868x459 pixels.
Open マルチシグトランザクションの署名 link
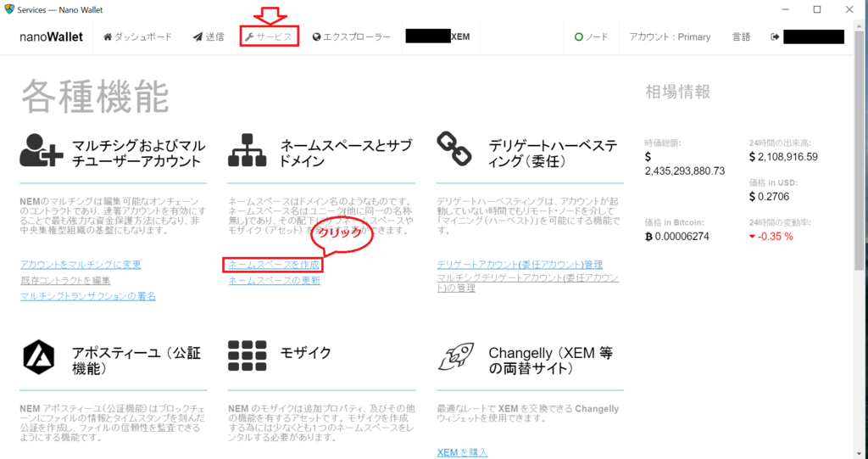coord(88,297)
